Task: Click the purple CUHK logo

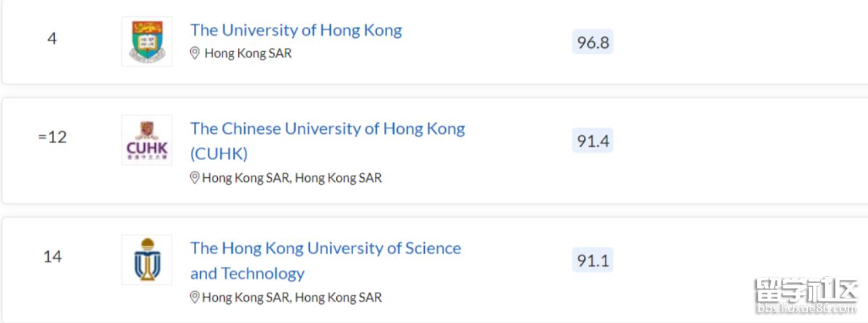Action: [147, 140]
